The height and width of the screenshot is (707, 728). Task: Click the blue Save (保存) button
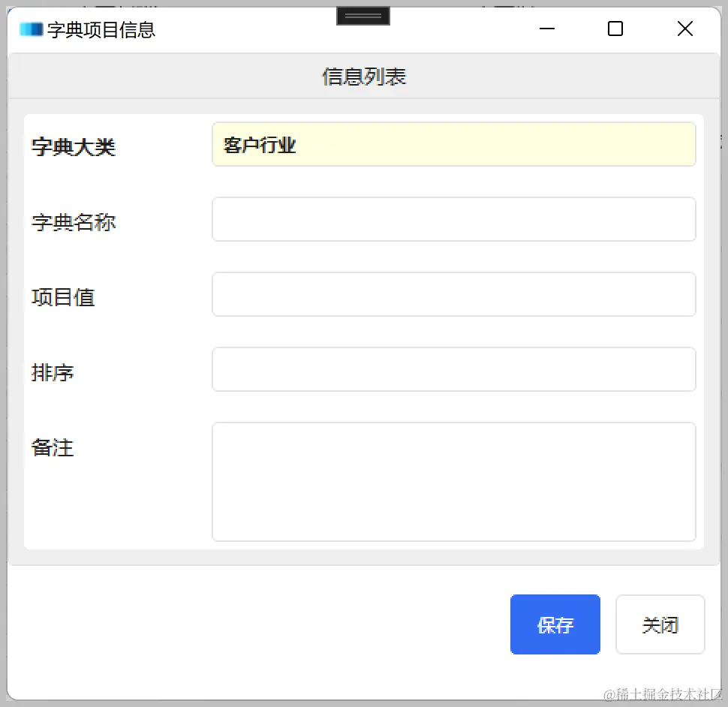pyautogui.click(x=555, y=624)
